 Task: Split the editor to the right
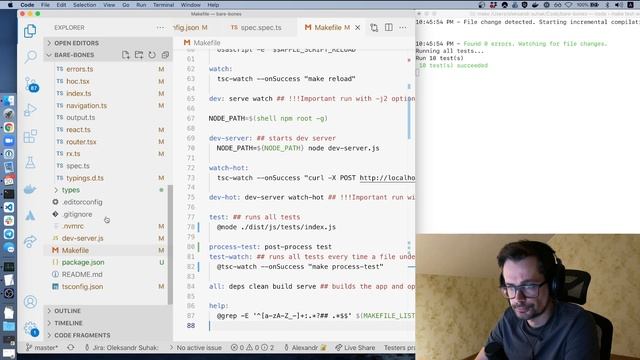pos(389,28)
